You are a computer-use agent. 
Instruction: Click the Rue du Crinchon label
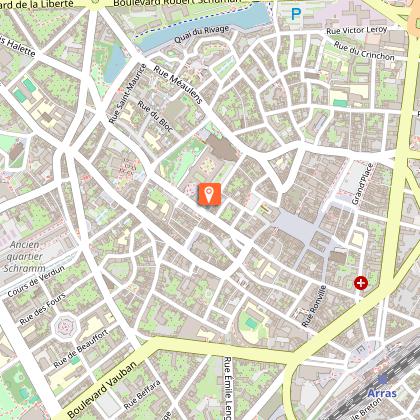click(364, 51)
